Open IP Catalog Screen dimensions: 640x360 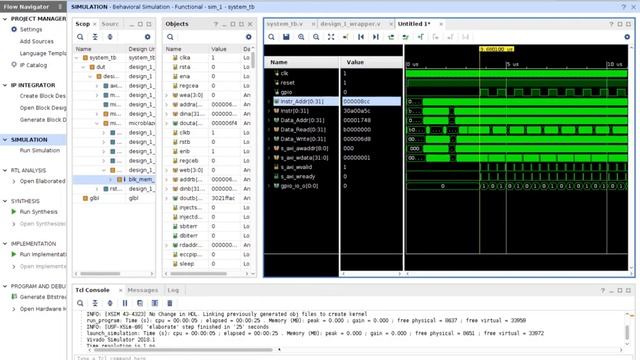(33, 65)
